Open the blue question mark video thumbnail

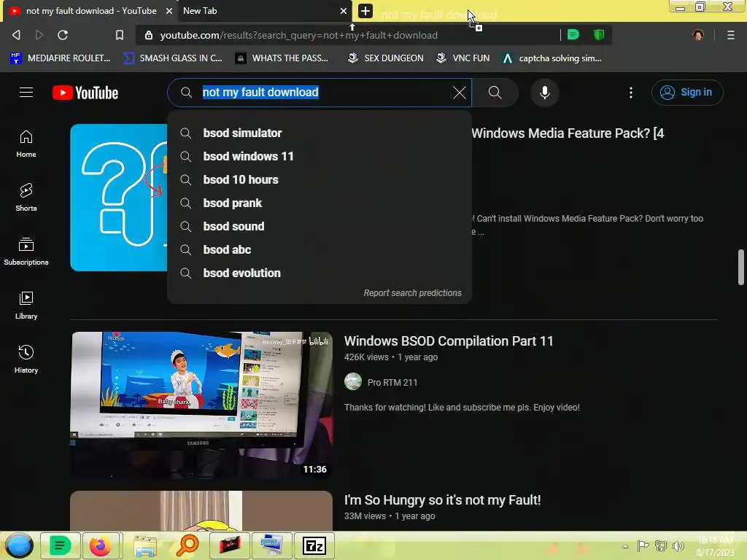[119, 198]
